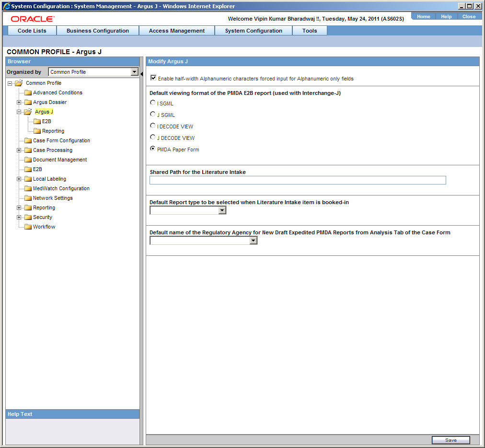Select the Network Settings tree label
Image resolution: width=485 pixels, height=448 pixels.
(53, 198)
